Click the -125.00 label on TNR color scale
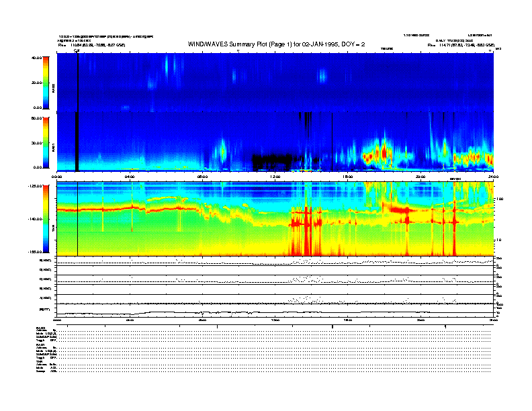The width and height of the screenshot is (532, 411). (35, 186)
